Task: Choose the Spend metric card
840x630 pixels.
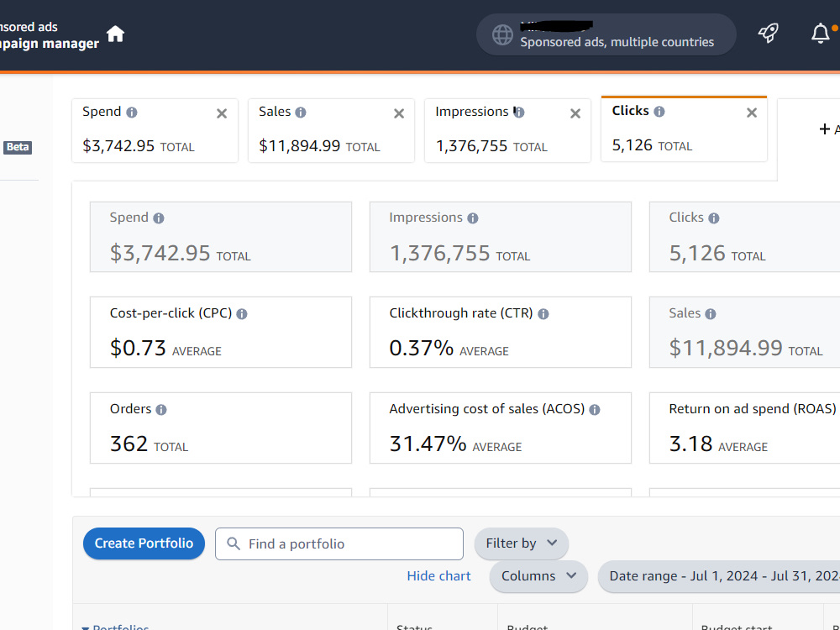Action: tap(221, 237)
